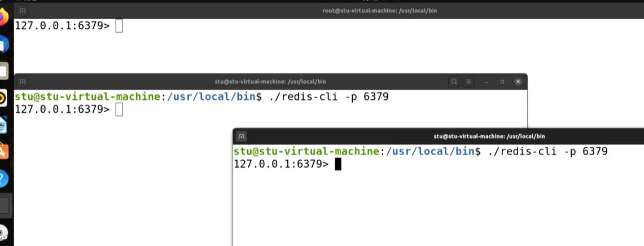Click stu@stu-virtual-machine in the front terminal
644x246 pixels.
(306, 152)
